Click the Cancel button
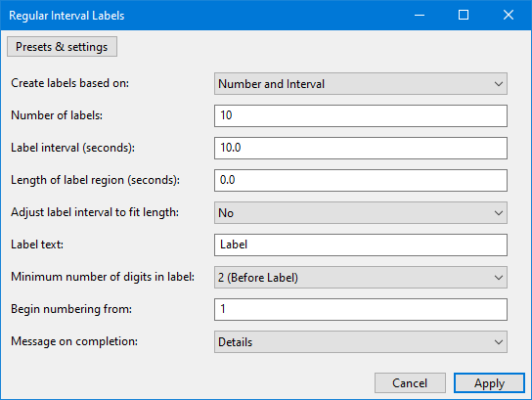The height and width of the screenshot is (400, 532). 410,383
